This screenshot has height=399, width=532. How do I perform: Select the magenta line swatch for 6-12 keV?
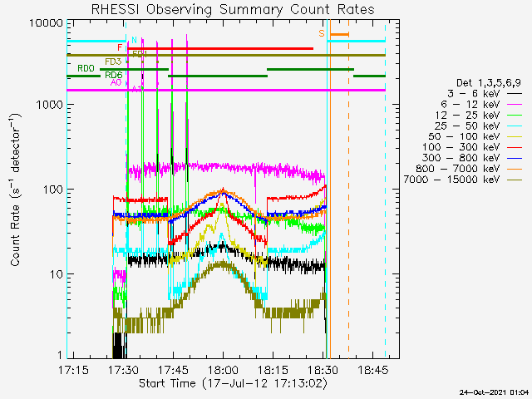(x=515, y=105)
